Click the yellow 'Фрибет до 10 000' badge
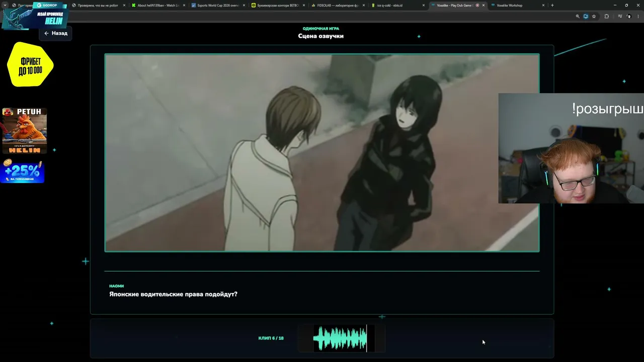Screen dimensions: 644x362 (30, 64)
